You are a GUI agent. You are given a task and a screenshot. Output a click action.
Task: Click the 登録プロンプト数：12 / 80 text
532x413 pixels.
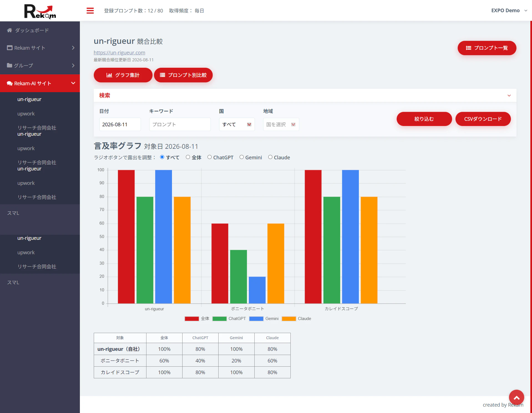[133, 11]
